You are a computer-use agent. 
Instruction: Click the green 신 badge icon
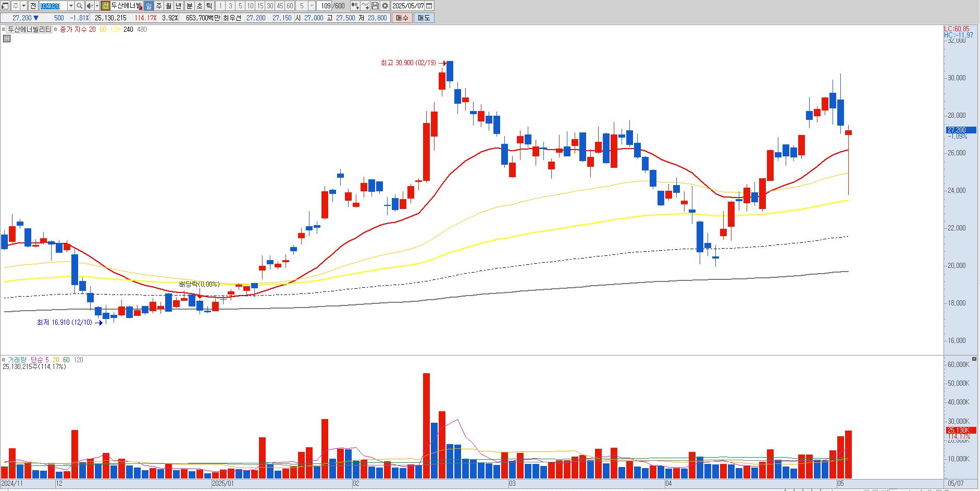click(105, 6)
